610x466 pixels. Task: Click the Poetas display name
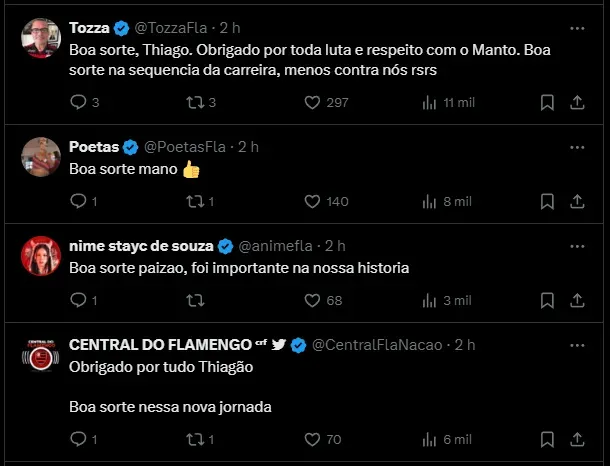pos(94,147)
